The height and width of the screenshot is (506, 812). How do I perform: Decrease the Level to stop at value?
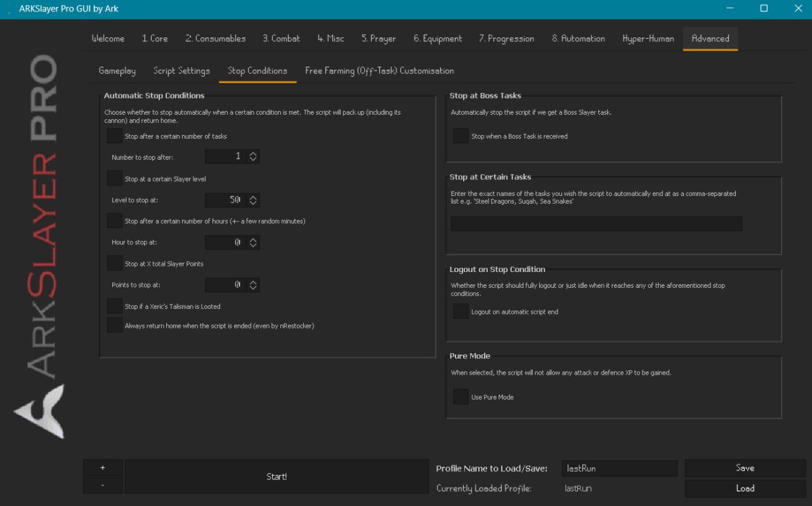point(253,204)
